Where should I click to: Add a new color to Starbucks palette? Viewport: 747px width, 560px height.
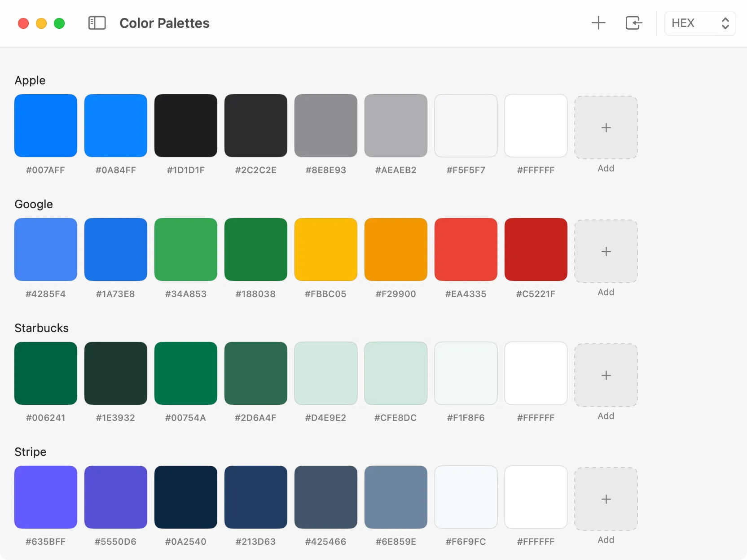(606, 376)
